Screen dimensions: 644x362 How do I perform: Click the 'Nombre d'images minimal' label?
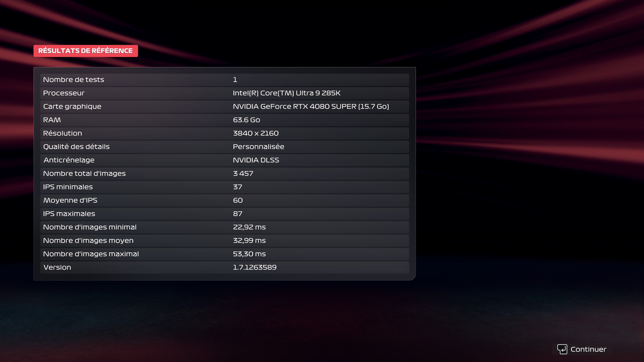90,227
